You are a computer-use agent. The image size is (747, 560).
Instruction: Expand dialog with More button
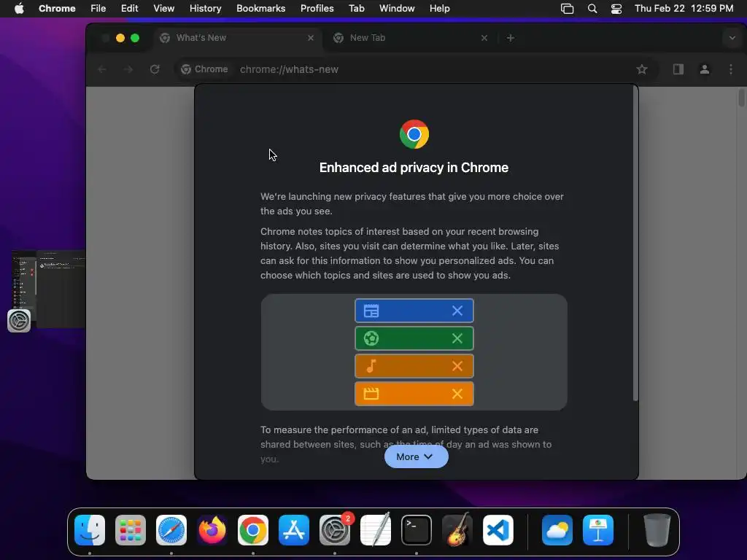tap(416, 456)
